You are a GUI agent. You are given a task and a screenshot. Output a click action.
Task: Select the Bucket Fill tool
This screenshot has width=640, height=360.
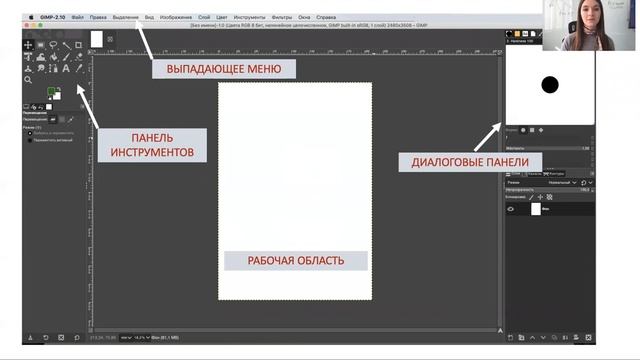click(x=53, y=57)
